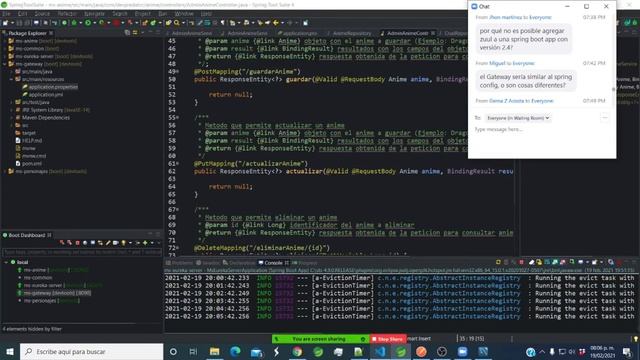This screenshot has height=360, width=640.
Task: Click the taskbar clock and date
Action: point(602,352)
